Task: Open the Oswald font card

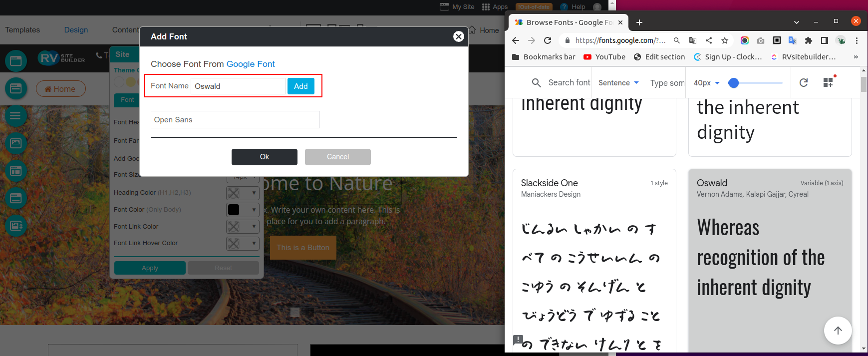Action: (770, 260)
